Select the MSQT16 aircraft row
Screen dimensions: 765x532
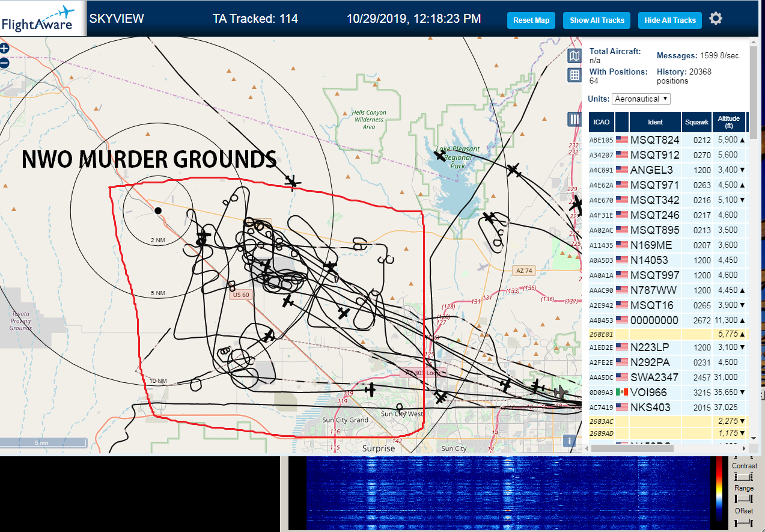coord(668,305)
